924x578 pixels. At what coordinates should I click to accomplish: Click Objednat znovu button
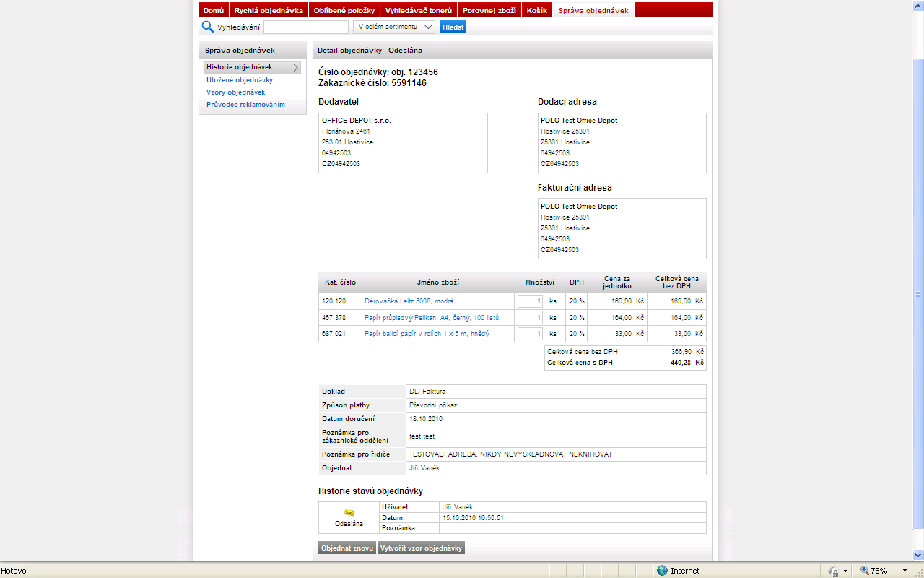pyautogui.click(x=347, y=548)
